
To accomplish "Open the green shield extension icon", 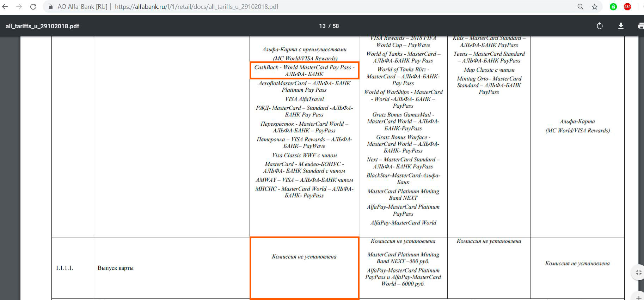I will (613, 7).
